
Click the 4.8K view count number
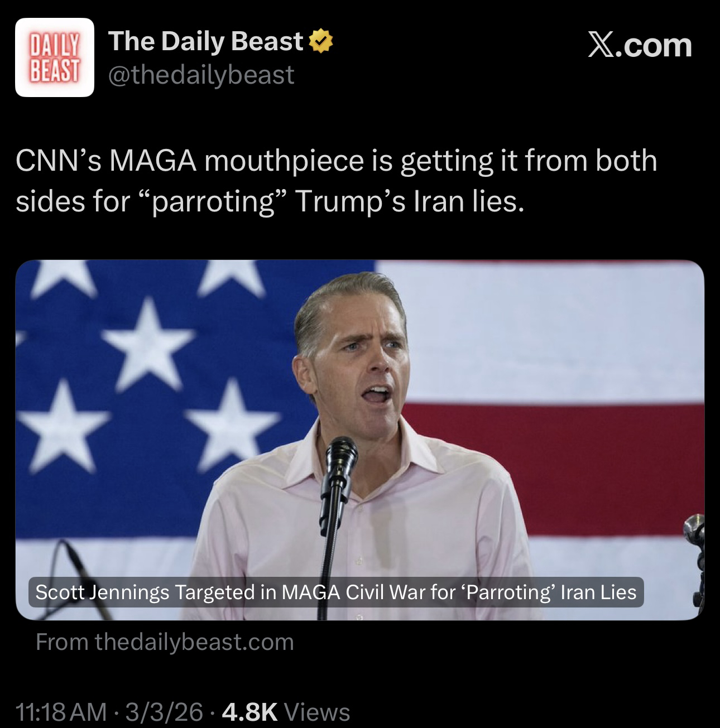pyautogui.click(x=249, y=711)
